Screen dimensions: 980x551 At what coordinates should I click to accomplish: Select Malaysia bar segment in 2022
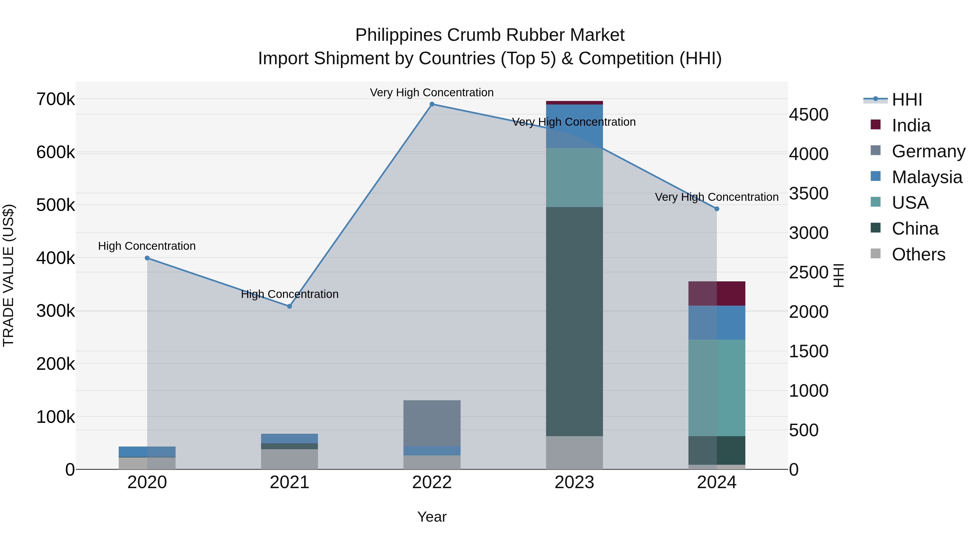pos(432,451)
